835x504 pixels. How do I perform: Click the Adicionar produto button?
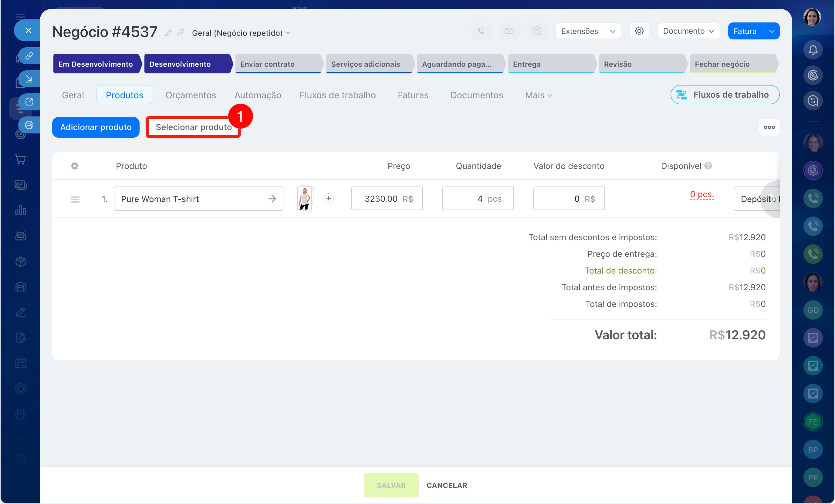pos(96,127)
